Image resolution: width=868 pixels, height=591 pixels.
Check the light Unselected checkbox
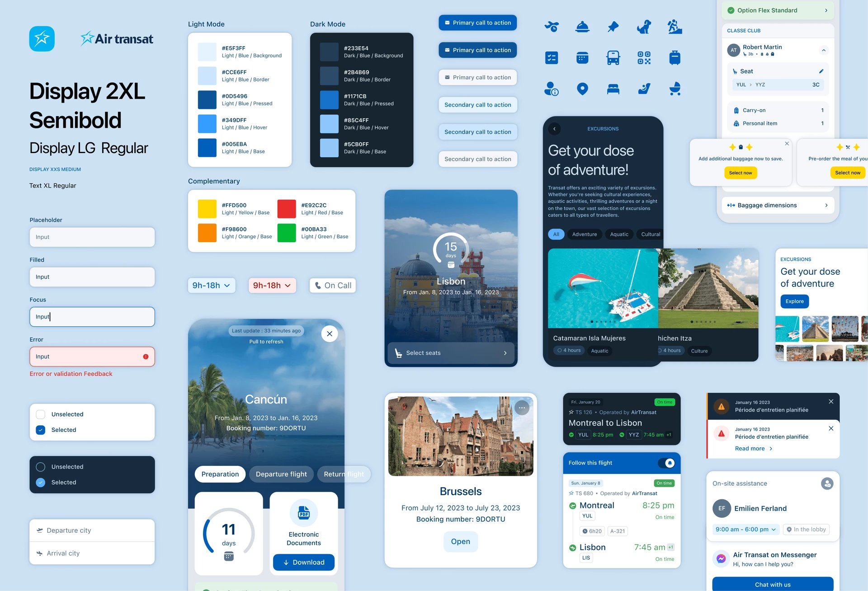click(x=41, y=414)
